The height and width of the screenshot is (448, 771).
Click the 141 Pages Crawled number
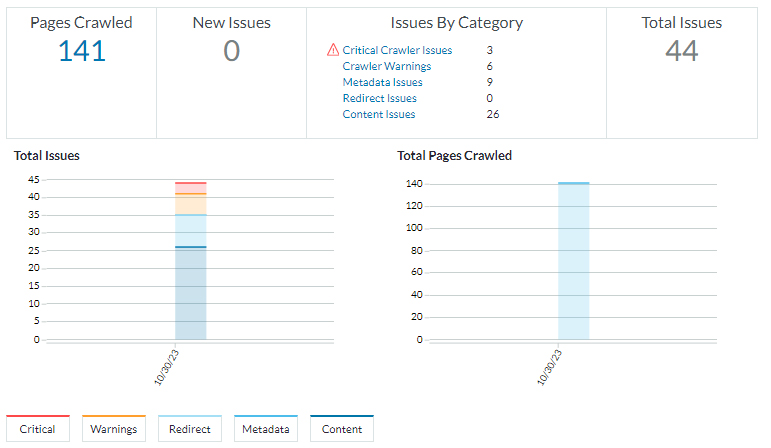pos(82,50)
